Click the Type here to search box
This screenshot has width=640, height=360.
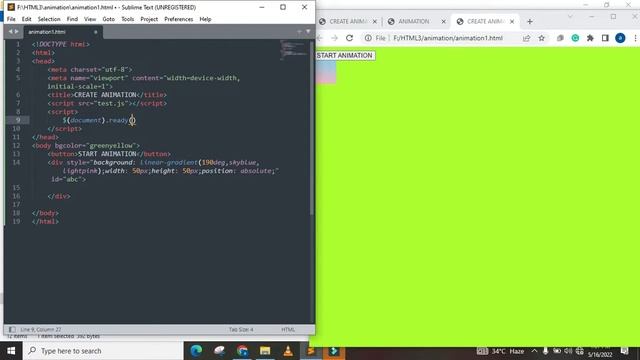(x=103, y=351)
